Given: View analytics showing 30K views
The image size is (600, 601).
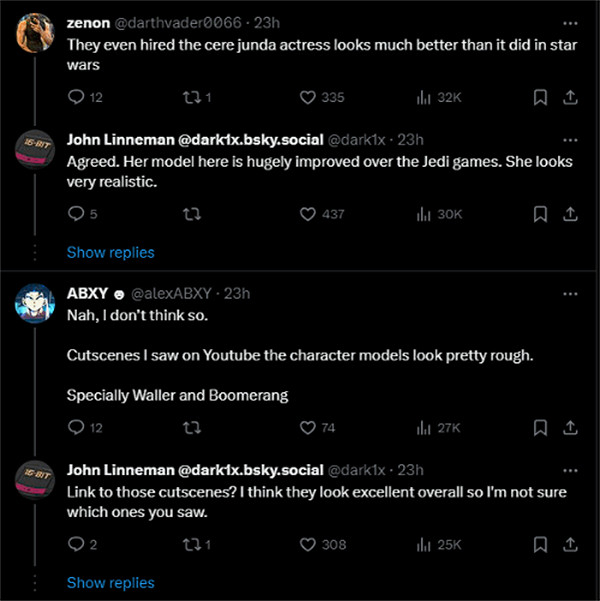Looking at the screenshot, I should (438, 213).
